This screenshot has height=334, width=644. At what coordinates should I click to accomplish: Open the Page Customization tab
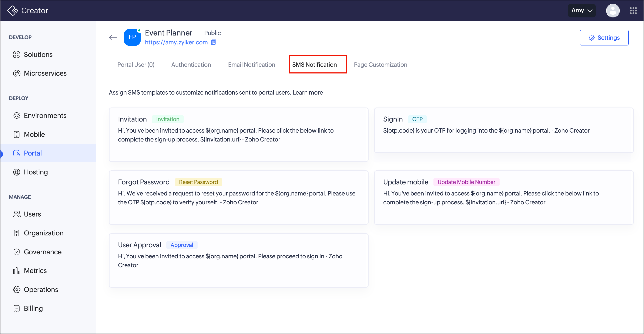pos(380,65)
